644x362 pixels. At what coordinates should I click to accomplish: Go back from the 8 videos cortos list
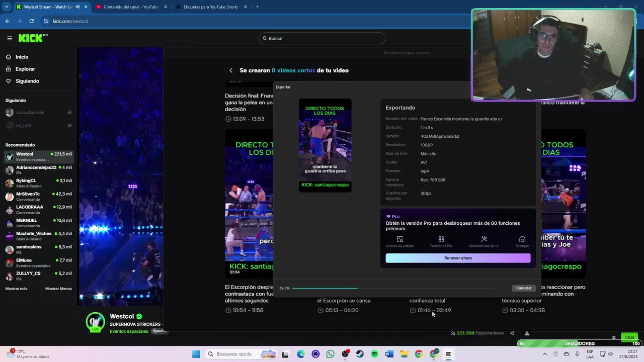click(231, 70)
